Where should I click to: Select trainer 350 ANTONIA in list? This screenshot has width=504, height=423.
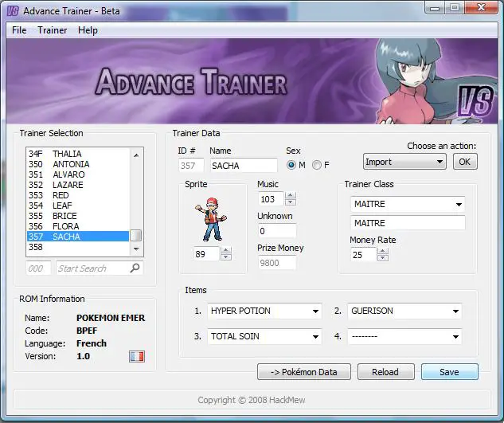(78, 164)
